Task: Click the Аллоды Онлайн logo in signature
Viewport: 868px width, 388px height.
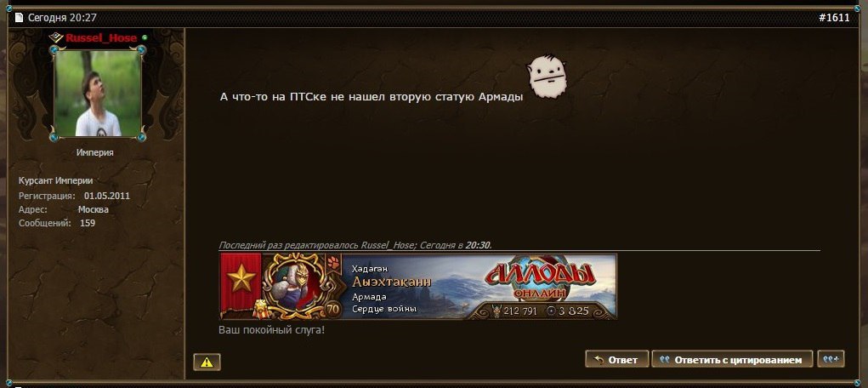Action: (541, 279)
